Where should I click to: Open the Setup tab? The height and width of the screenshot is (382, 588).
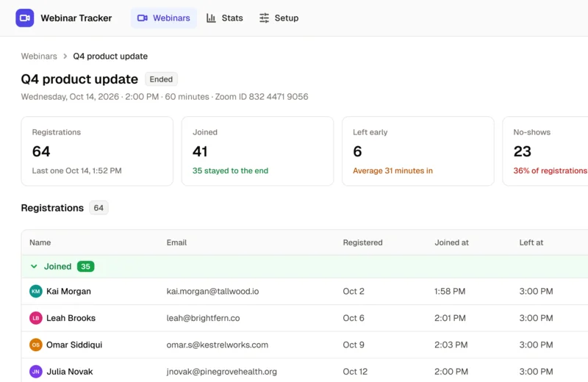(x=279, y=18)
